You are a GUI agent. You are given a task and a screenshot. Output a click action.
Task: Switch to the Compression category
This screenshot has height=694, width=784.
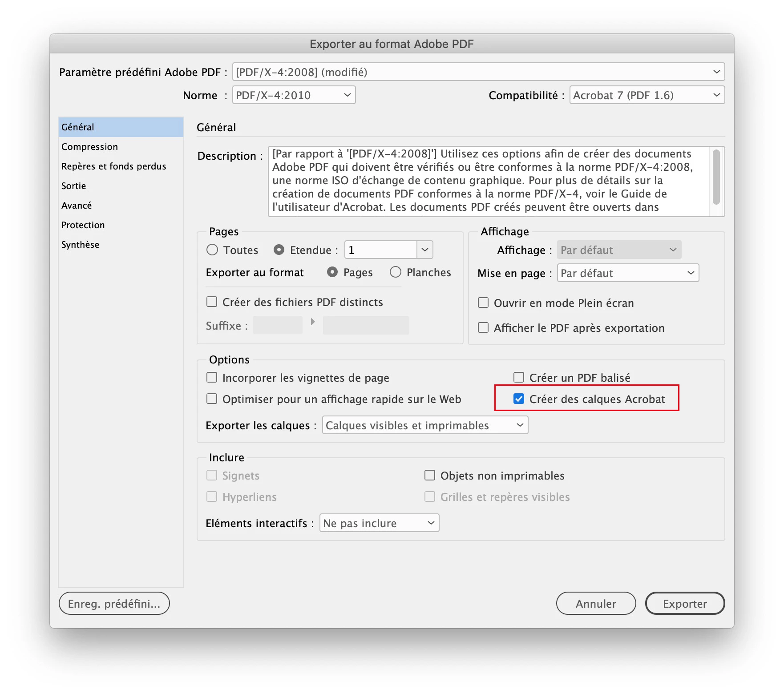pyautogui.click(x=121, y=146)
